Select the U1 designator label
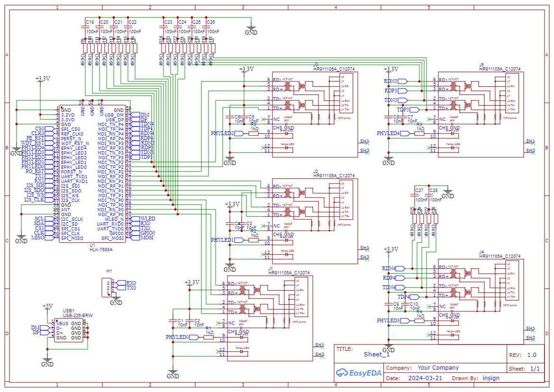Image resolution: width=554 pixels, height=392 pixels. point(92,245)
